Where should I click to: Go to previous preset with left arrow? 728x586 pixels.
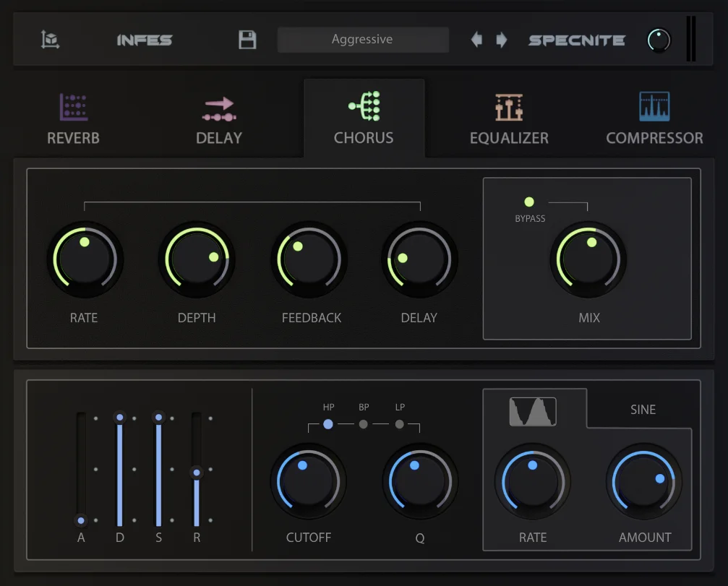[x=476, y=40]
